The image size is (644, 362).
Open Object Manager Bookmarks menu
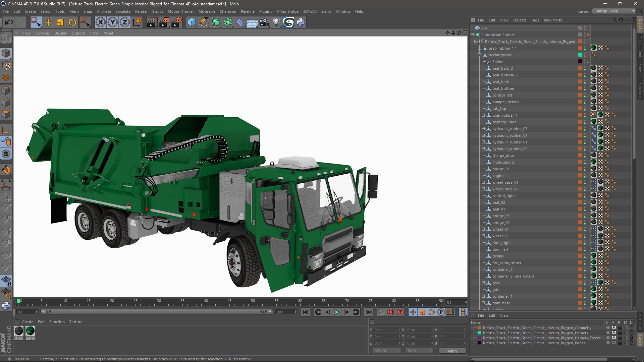pyautogui.click(x=553, y=20)
